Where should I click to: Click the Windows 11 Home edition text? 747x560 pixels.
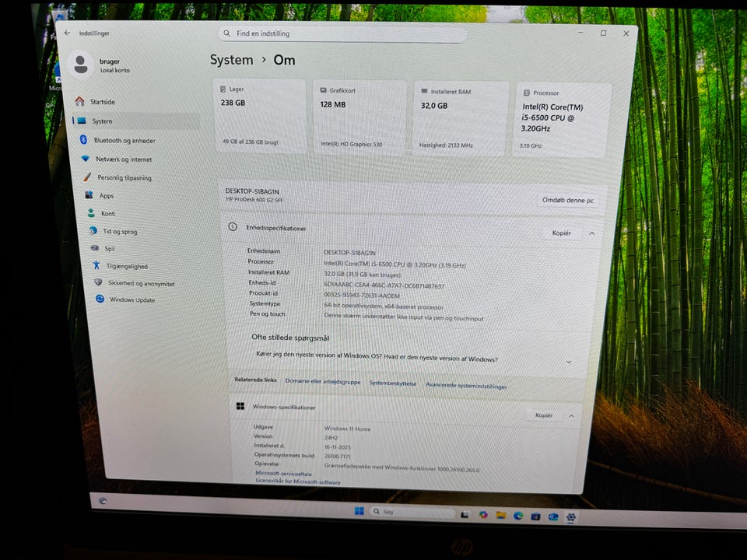point(347,429)
